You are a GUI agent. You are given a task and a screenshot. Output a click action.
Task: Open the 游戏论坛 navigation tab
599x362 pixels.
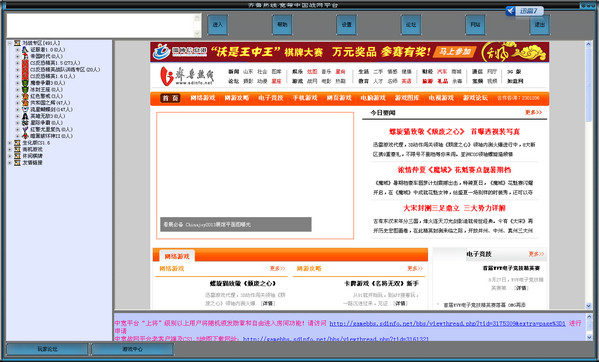click(475, 98)
